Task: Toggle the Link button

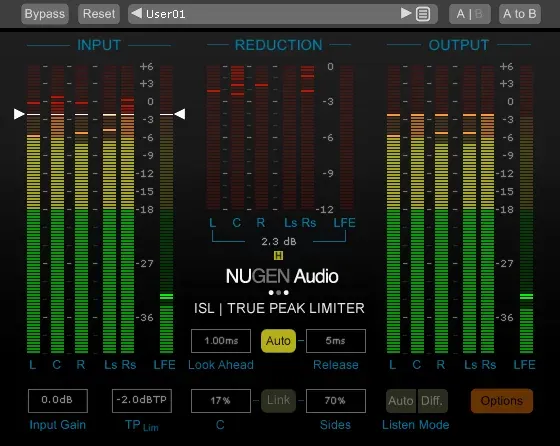Action: click(278, 401)
